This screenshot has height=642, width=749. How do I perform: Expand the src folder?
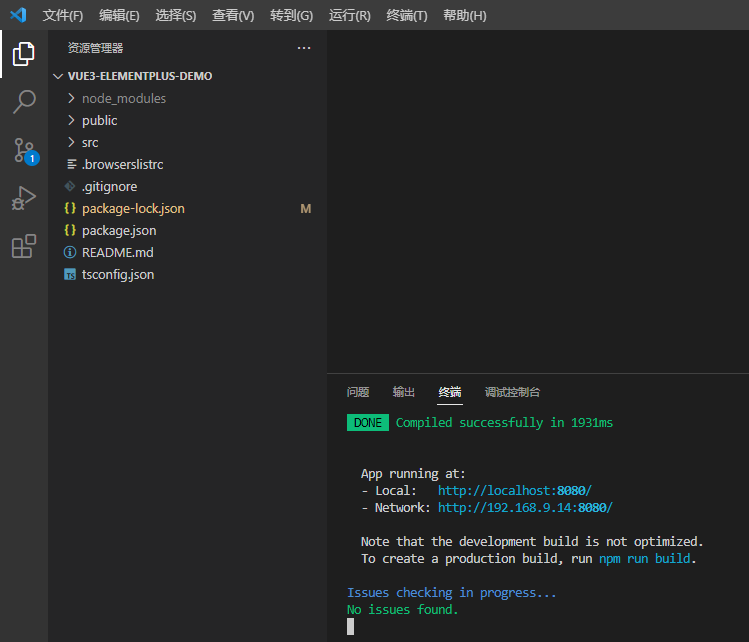pyautogui.click(x=71, y=142)
